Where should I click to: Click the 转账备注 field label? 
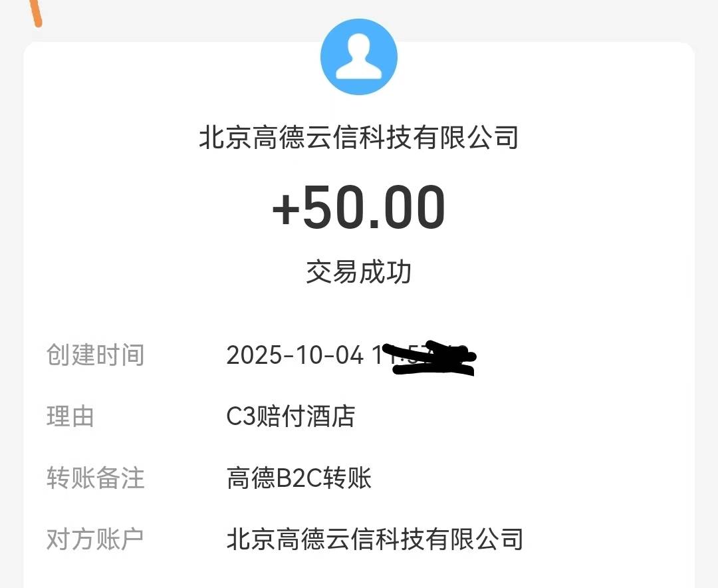95,478
